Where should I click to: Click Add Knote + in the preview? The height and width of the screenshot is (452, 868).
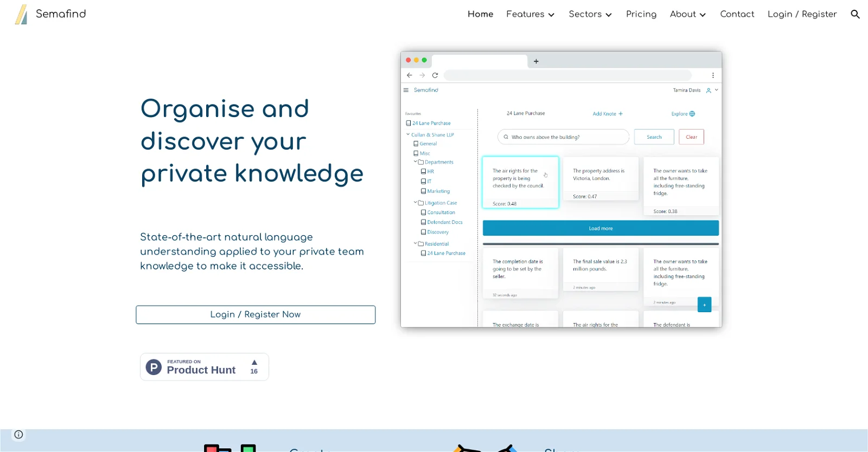point(608,114)
